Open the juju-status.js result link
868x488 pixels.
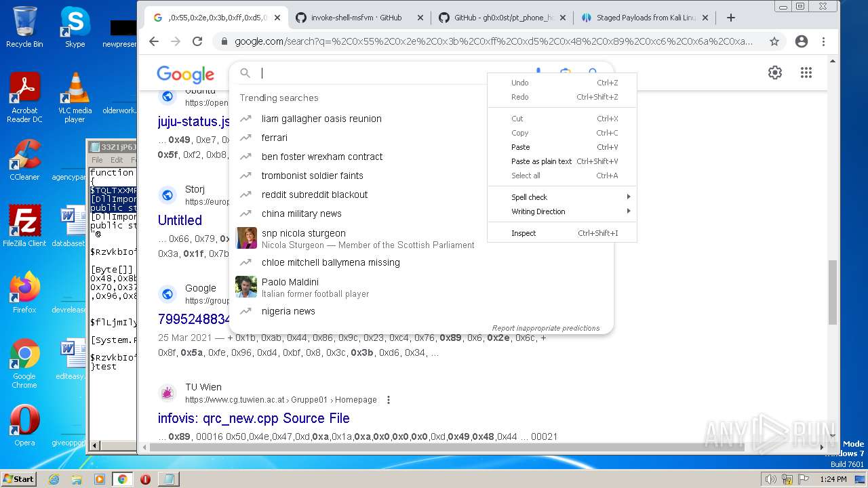[x=194, y=121]
